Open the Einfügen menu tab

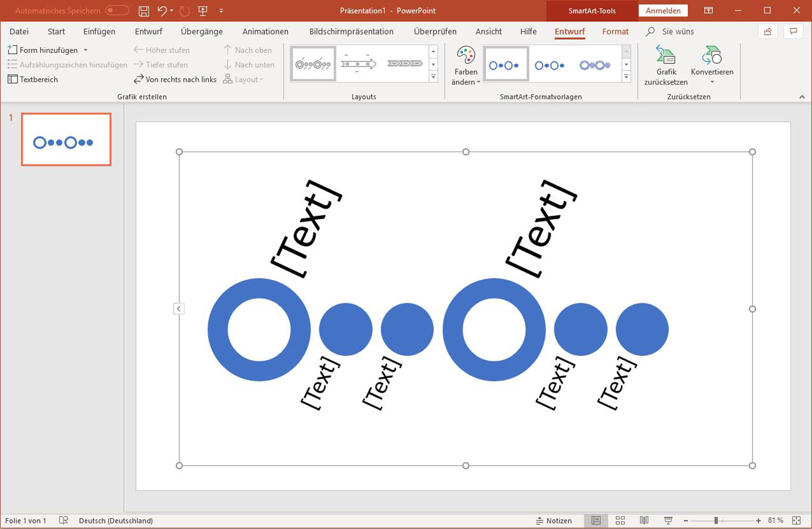(98, 31)
